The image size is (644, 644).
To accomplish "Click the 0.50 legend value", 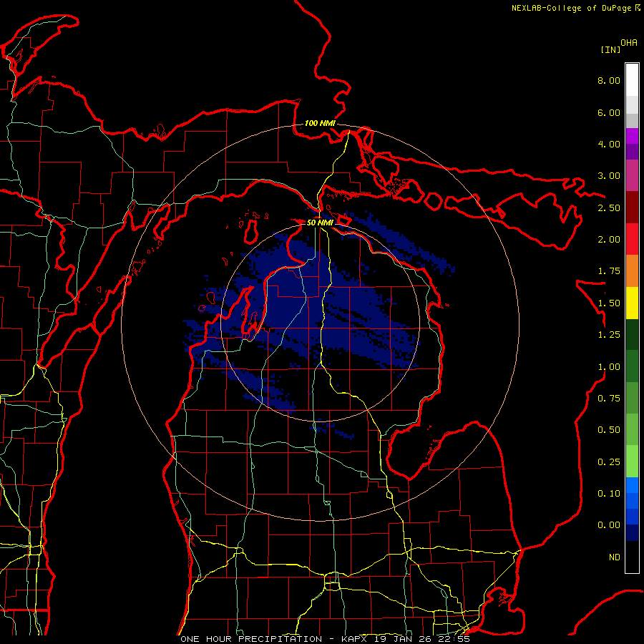I will (609, 430).
